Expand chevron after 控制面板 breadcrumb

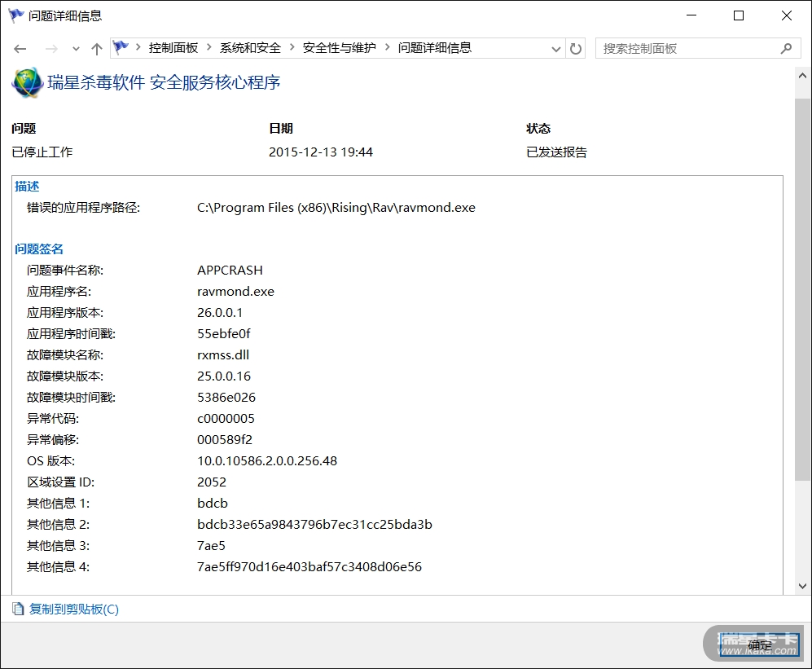[209, 48]
